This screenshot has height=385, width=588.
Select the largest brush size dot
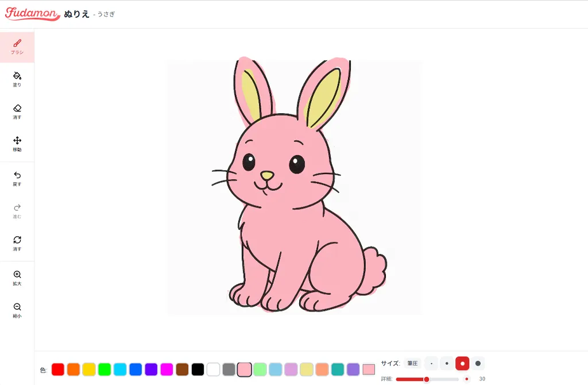pyautogui.click(x=477, y=363)
